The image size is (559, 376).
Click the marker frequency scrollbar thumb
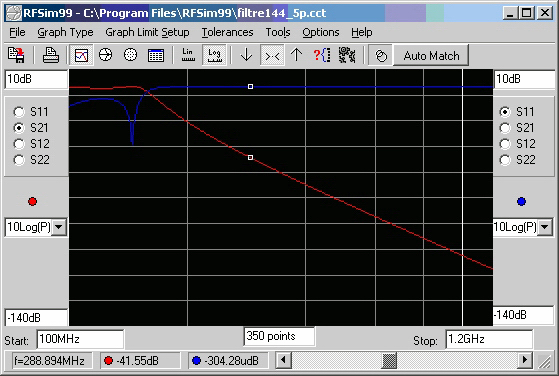click(x=389, y=360)
